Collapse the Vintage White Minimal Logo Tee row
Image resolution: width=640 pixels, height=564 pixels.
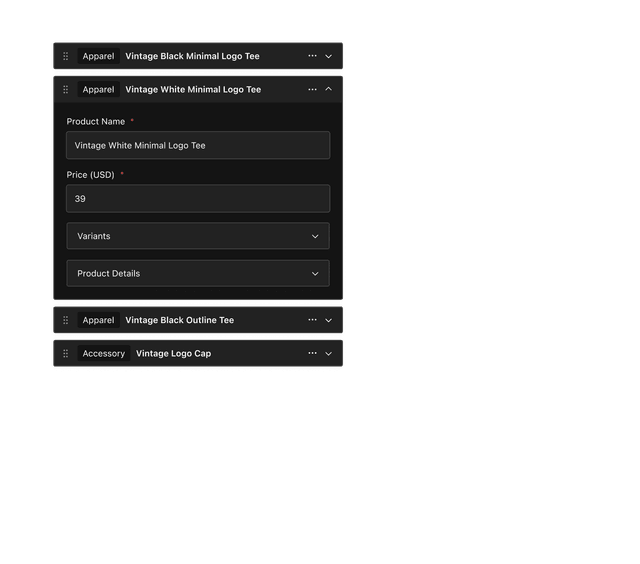(328, 90)
